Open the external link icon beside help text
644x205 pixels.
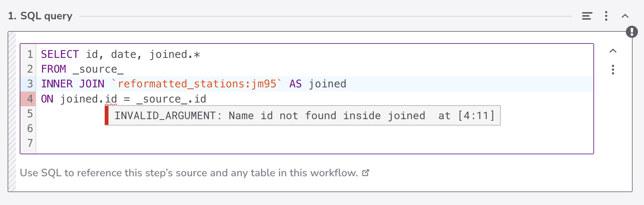click(x=365, y=173)
